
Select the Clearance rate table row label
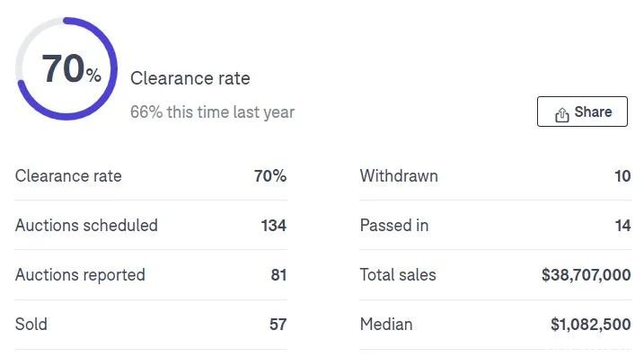(68, 176)
